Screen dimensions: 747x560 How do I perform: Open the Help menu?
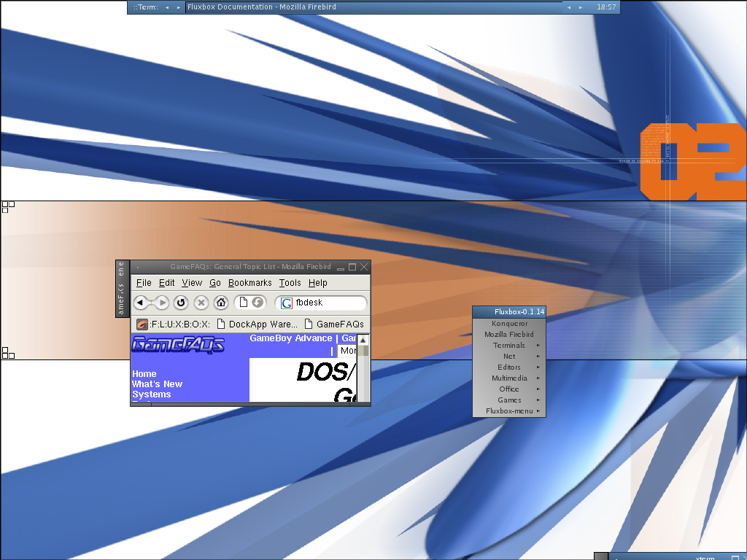tap(318, 283)
